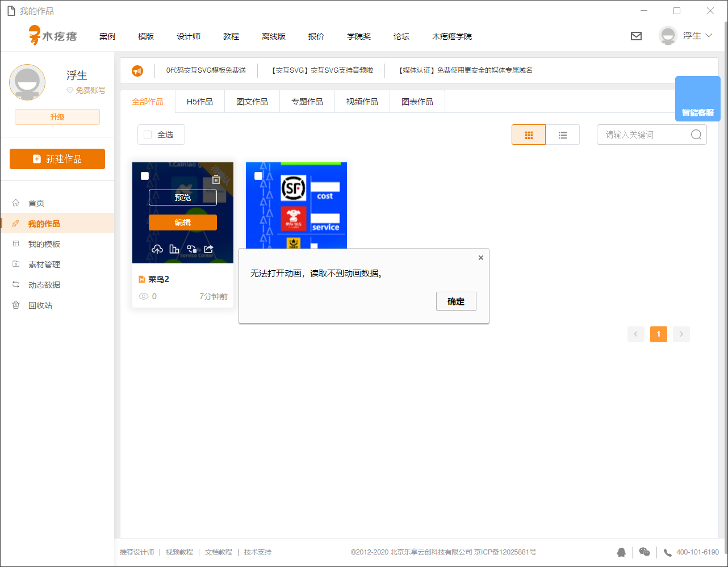Open 动态数据 in the sidebar
Screen dimensions: 728x567
(57, 285)
